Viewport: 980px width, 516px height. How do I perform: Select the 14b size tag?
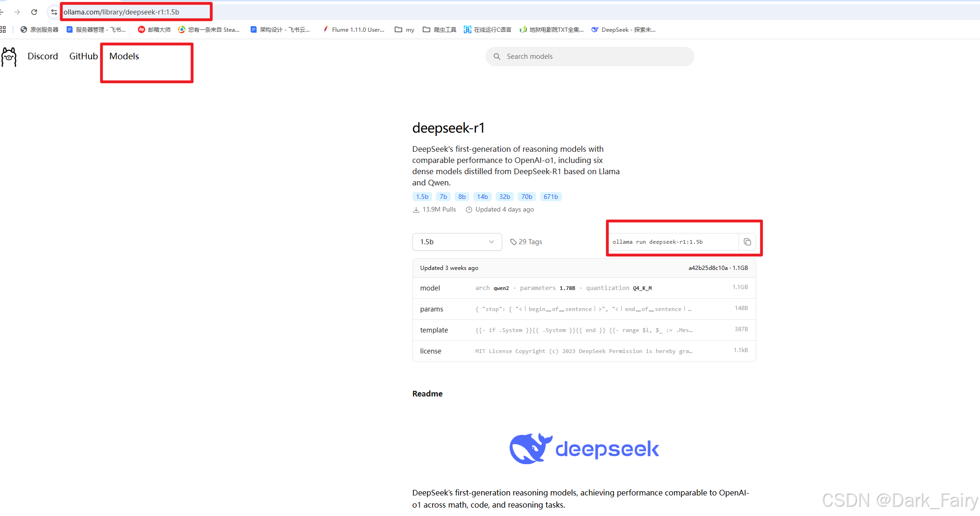point(483,197)
